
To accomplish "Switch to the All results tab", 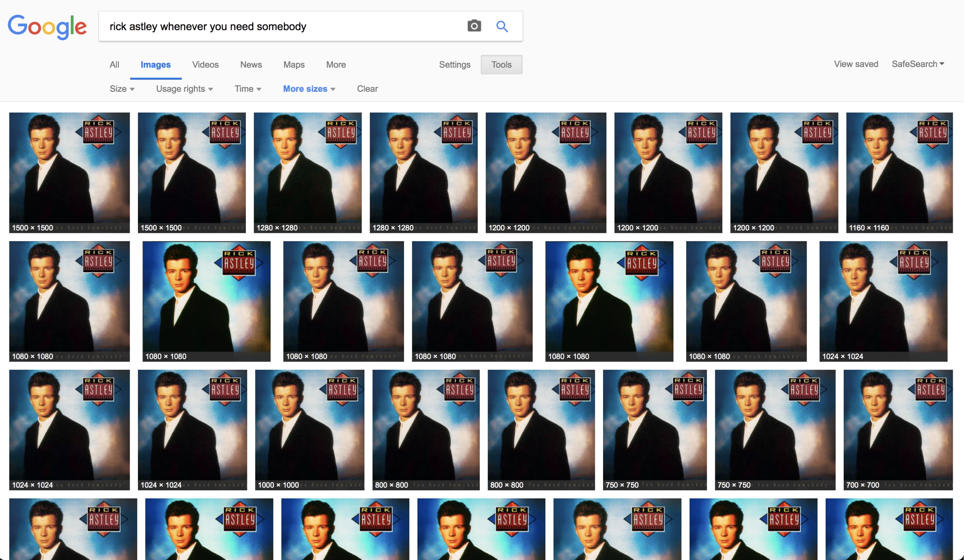I will (x=114, y=64).
